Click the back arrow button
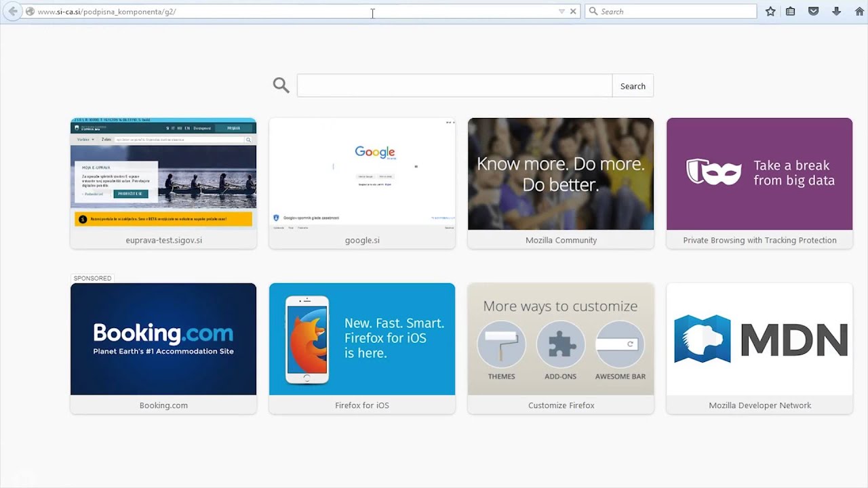The image size is (868, 488). (x=13, y=12)
